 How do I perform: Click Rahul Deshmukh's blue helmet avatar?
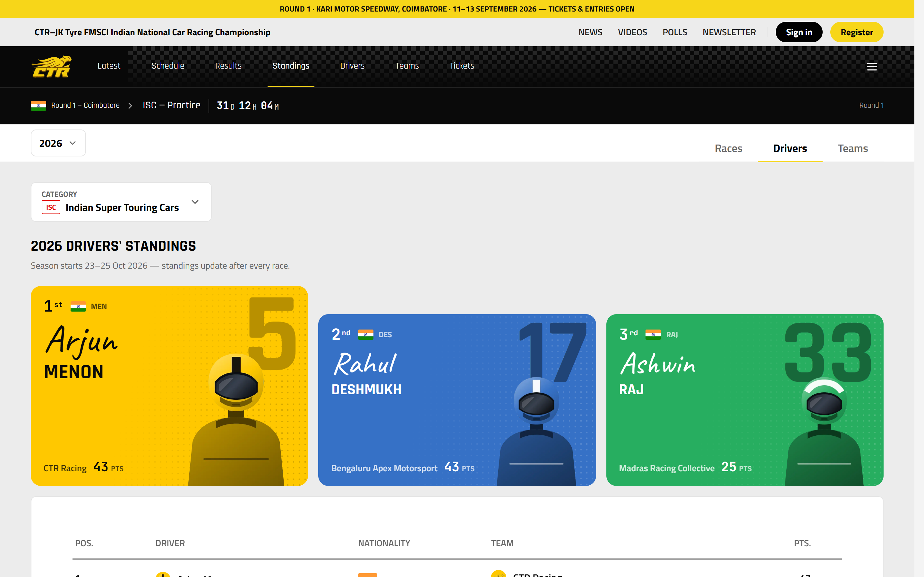[536, 431]
